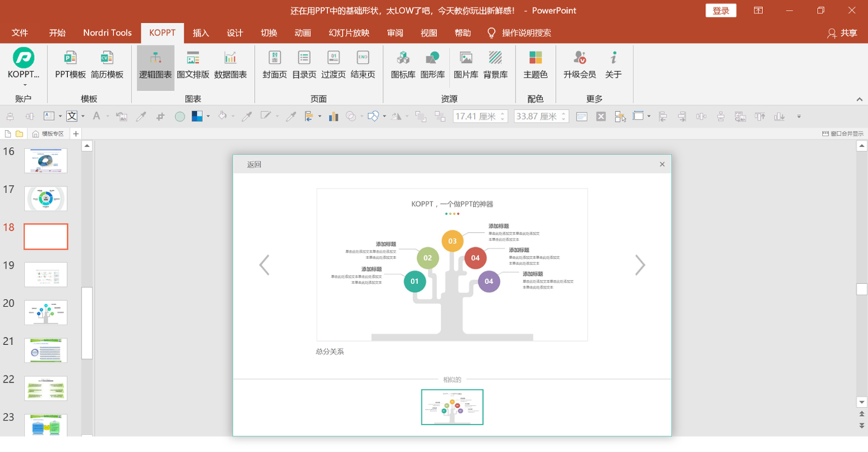Open 关于 about info
Viewport: 868px width, 452px height.
coord(613,64)
